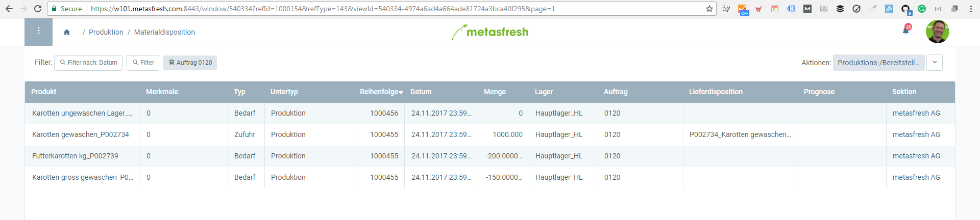Toggle sort on the Reihenfolge column

[381, 92]
